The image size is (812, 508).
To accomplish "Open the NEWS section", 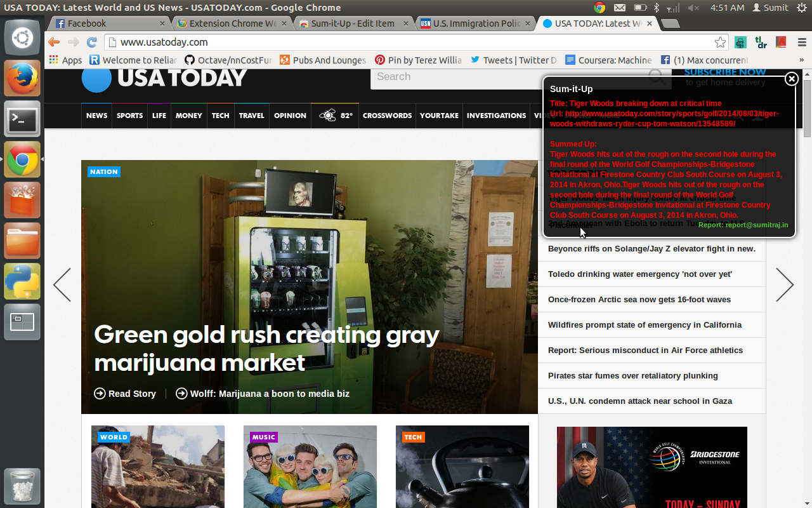I will click(97, 116).
